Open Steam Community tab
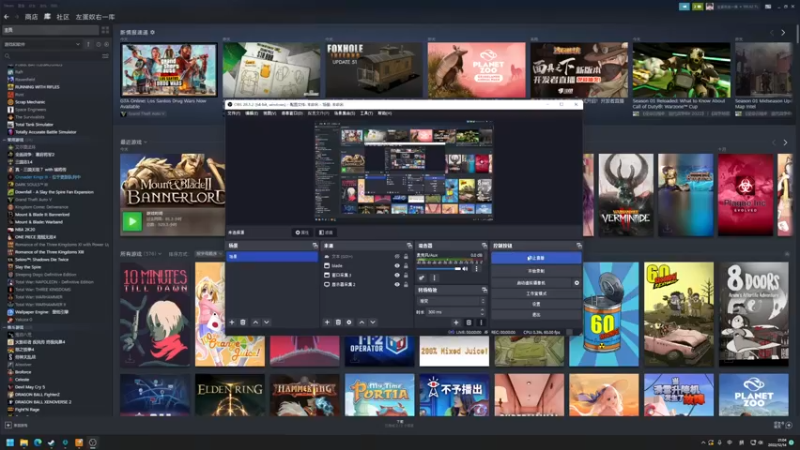Image resolution: width=800 pixels, height=450 pixels. (x=63, y=17)
